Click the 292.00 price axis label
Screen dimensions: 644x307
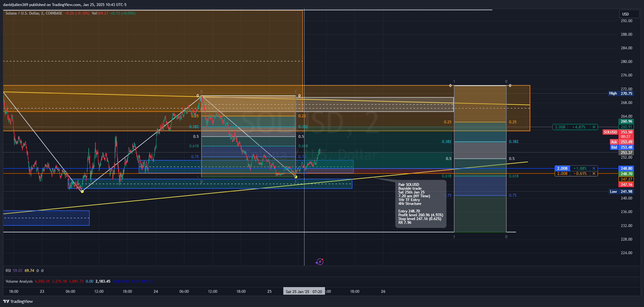click(627, 21)
